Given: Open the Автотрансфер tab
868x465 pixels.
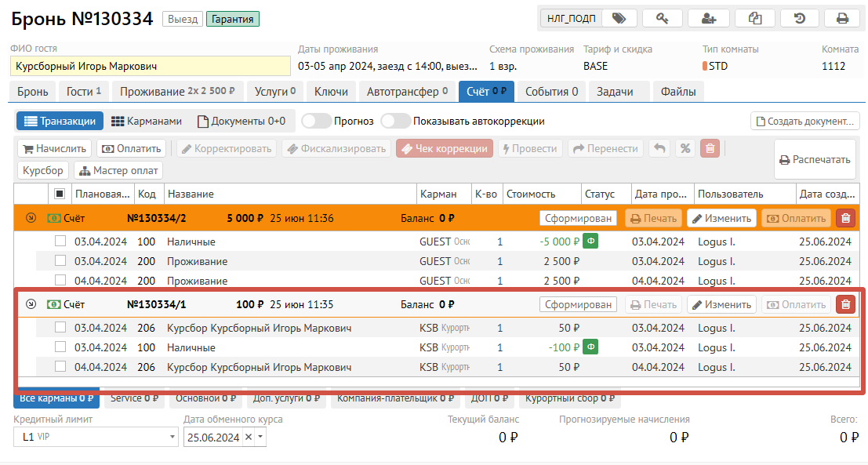Looking at the screenshot, I should coord(406,92).
